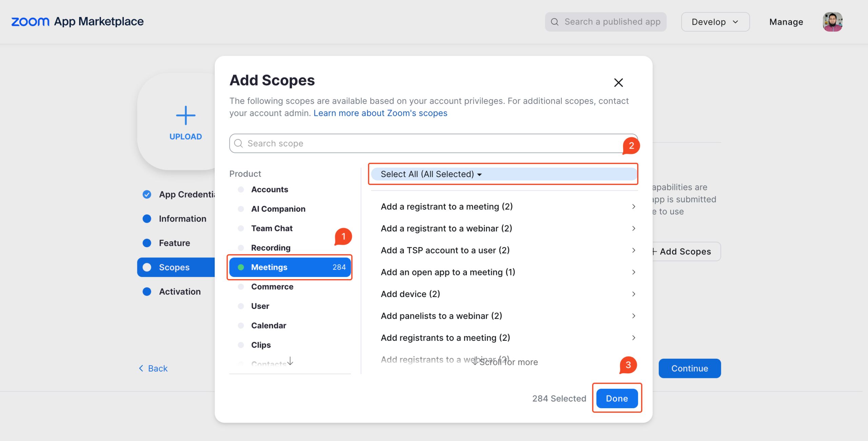The width and height of the screenshot is (868, 441).
Task: Click the Commerce product label
Action: [272, 287]
